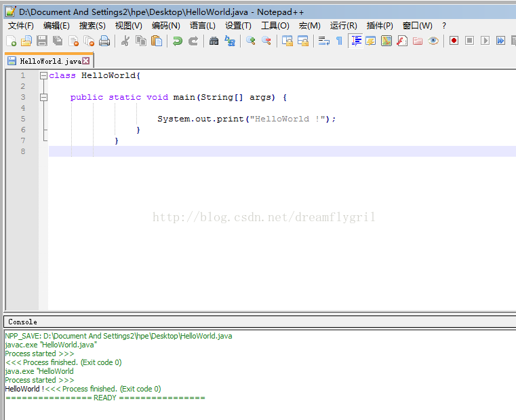The image size is (516, 420).
Task: Open the 运行(R) menu
Action: click(344, 26)
